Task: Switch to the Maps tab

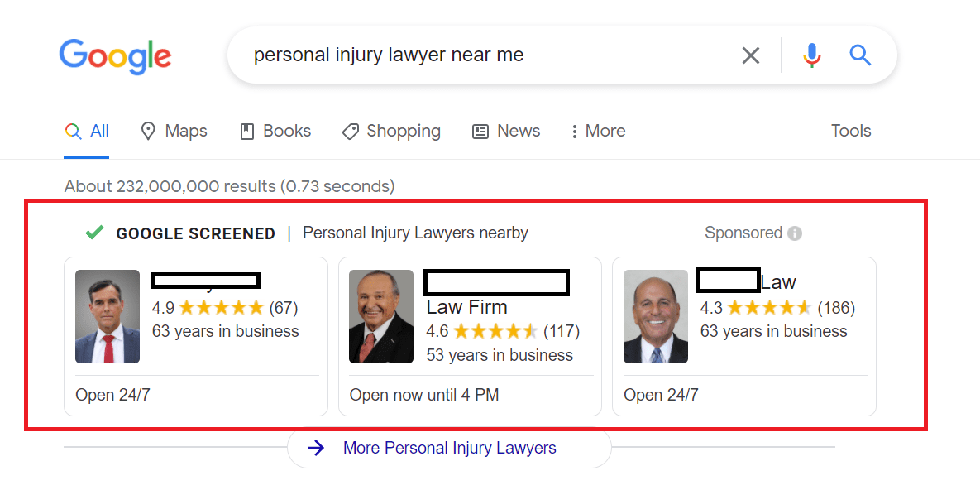Action: coord(174,131)
